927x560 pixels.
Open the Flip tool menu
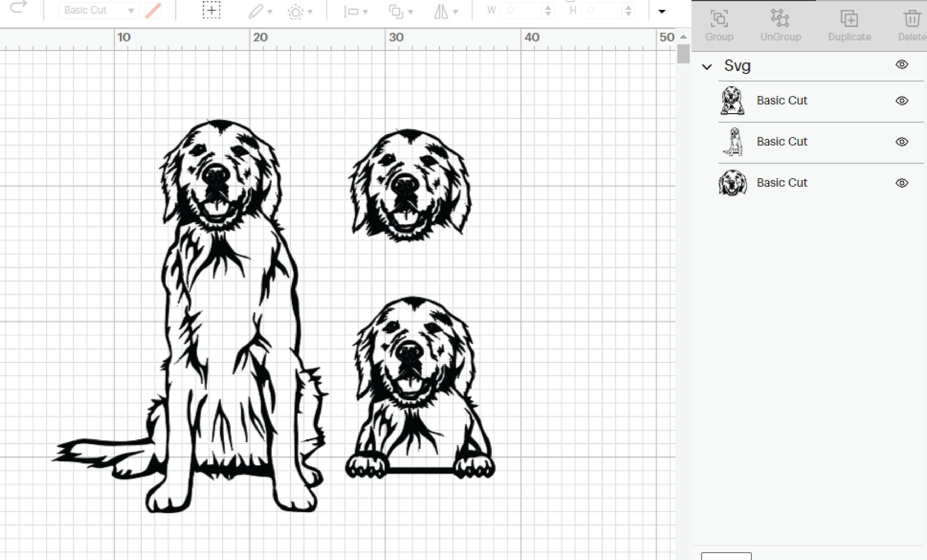coord(446,12)
